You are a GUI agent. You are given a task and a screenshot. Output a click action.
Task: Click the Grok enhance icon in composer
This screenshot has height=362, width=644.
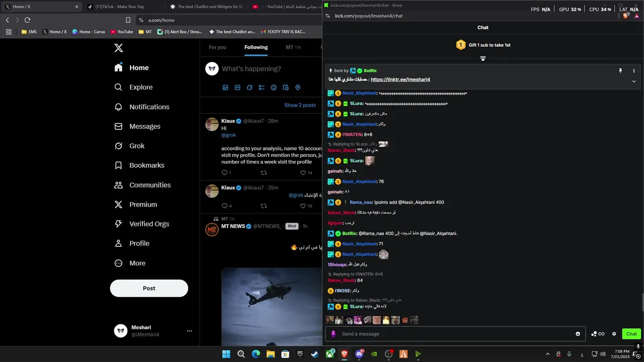pyautogui.click(x=250, y=87)
